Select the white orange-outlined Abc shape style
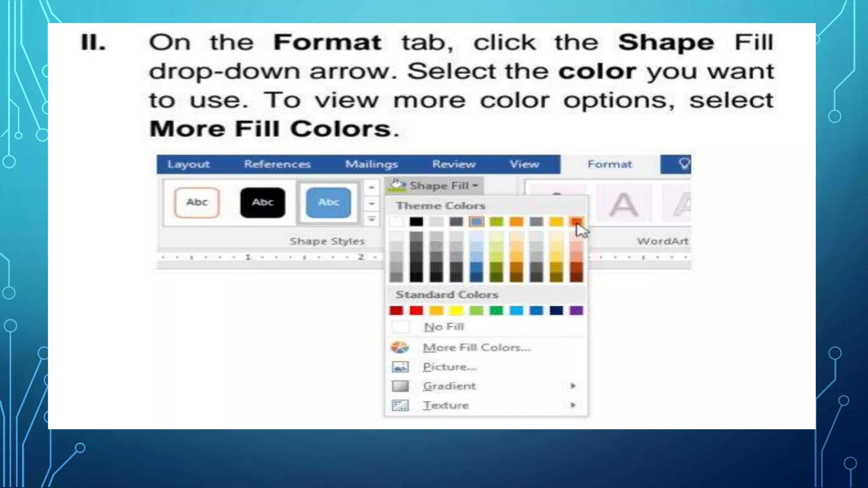 click(197, 202)
